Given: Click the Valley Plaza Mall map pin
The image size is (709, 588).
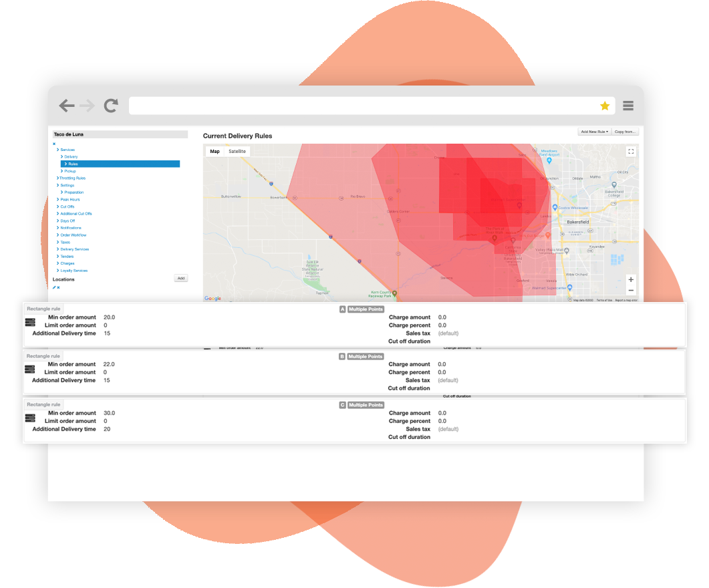Looking at the screenshot, I should click(x=567, y=251).
